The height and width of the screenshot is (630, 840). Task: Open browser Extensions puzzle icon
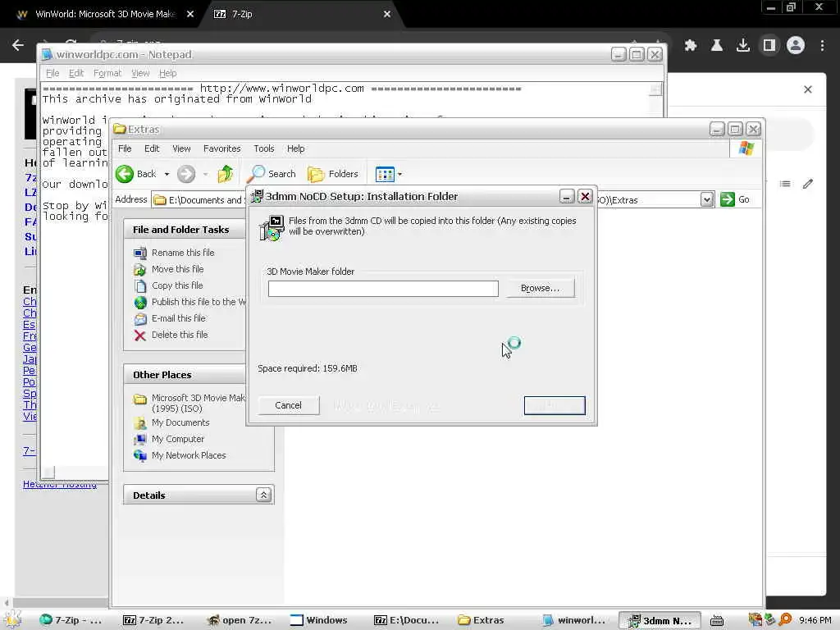tap(691, 46)
